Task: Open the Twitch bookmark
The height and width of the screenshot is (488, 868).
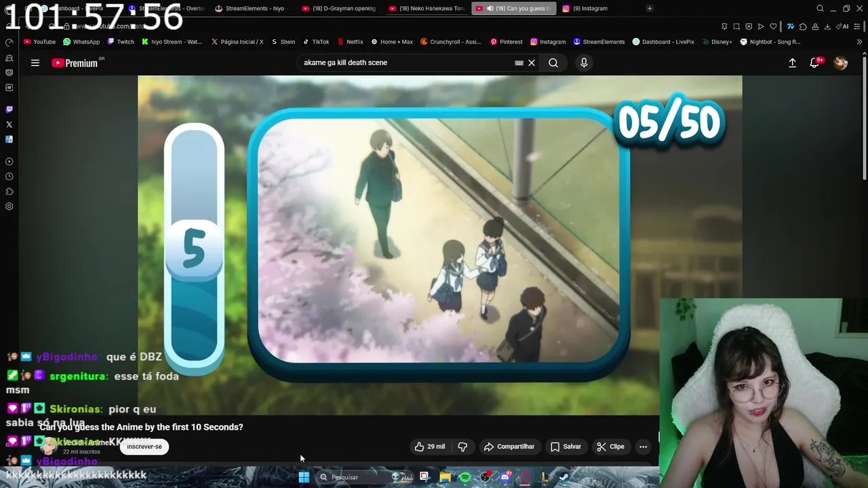Action: click(121, 42)
